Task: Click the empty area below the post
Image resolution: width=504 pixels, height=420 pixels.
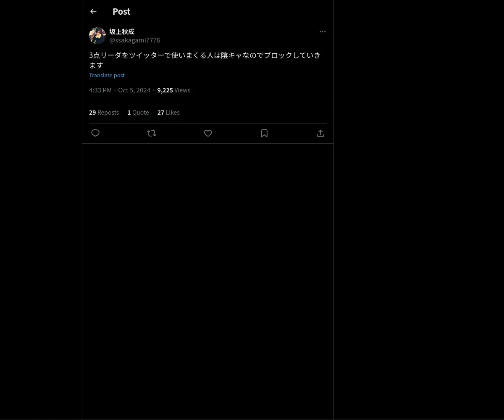Action: click(x=208, y=281)
